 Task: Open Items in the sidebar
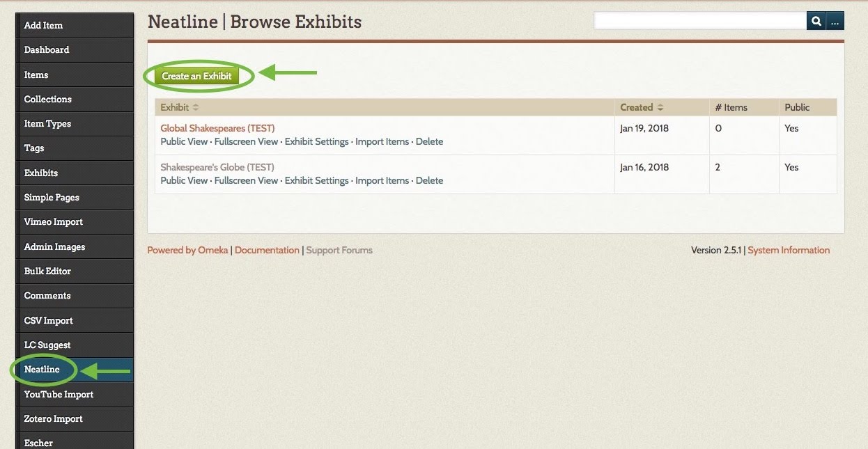[x=75, y=74]
